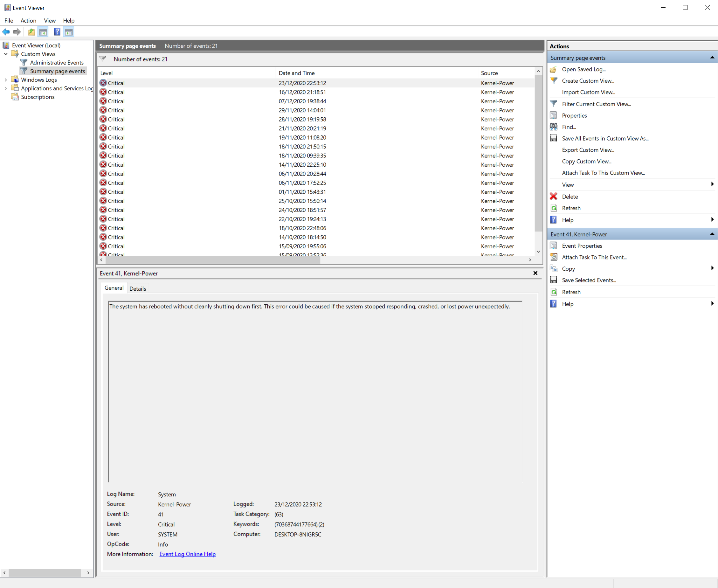Screen dimensions: 718x588
Task: Select Administrative Events in the tree
Action: pos(57,63)
